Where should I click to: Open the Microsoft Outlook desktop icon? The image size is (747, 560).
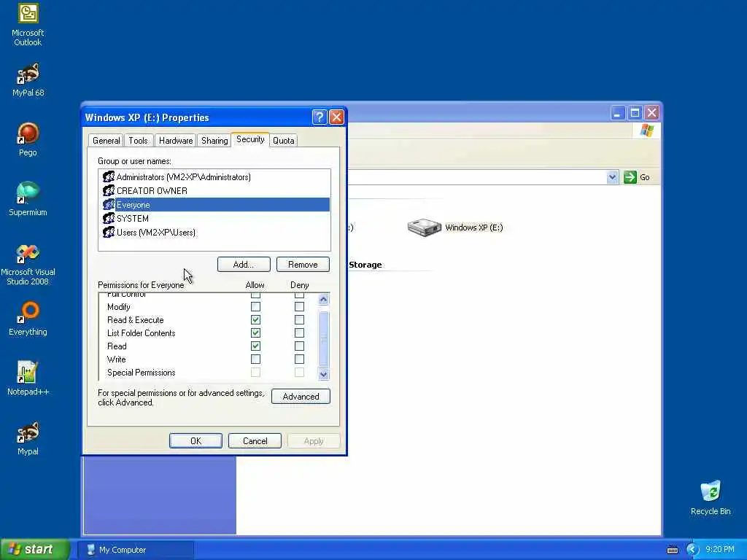click(28, 24)
